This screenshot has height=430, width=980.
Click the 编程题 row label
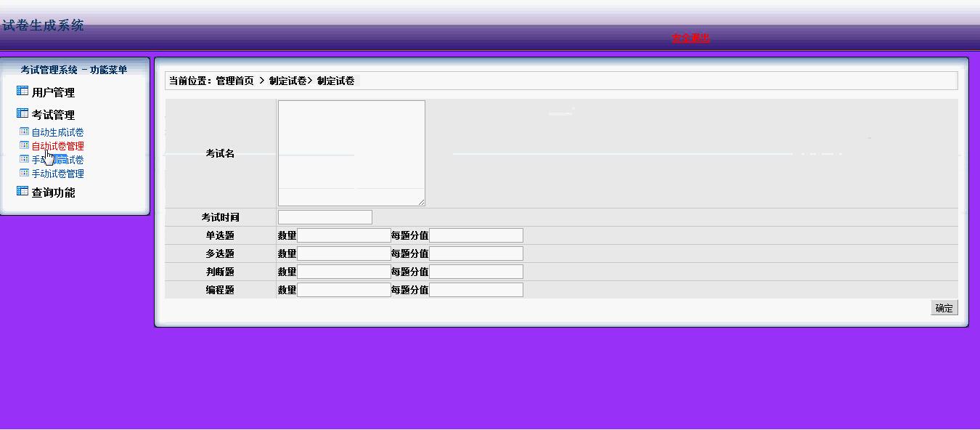click(220, 291)
